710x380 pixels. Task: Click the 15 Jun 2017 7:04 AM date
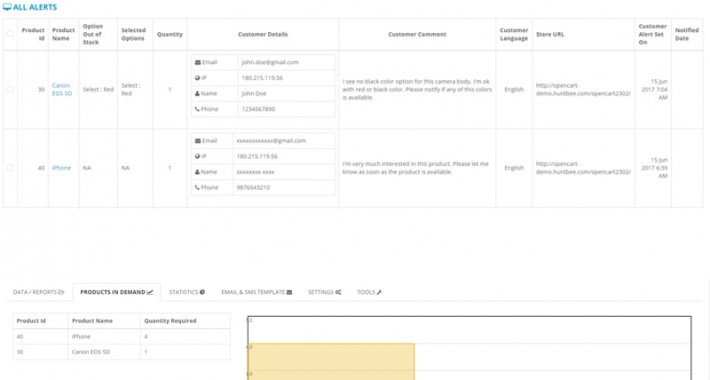click(x=655, y=90)
